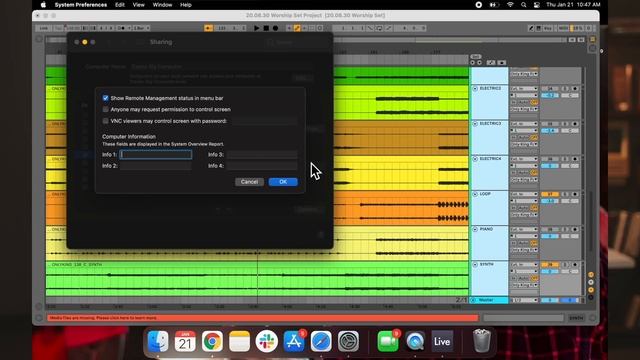Toggle the orange Automation Arm button
This screenshot has width=640, height=360.
pyautogui.click(x=297, y=28)
